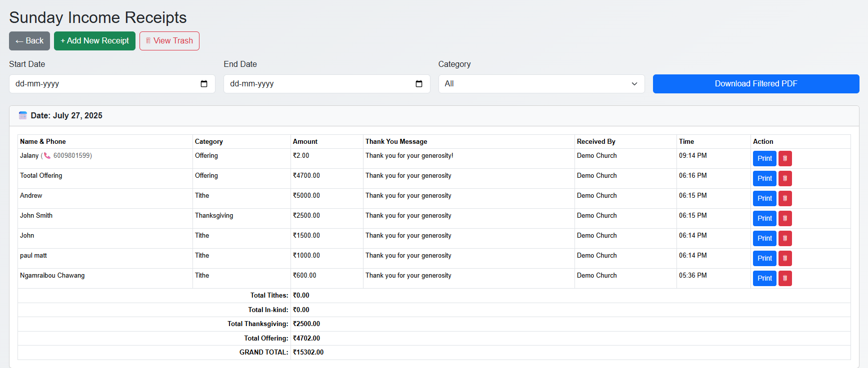This screenshot has width=868, height=368.
Task: Click the Total Offering ₹4702.00 value
Action: [x=306, y=339]
